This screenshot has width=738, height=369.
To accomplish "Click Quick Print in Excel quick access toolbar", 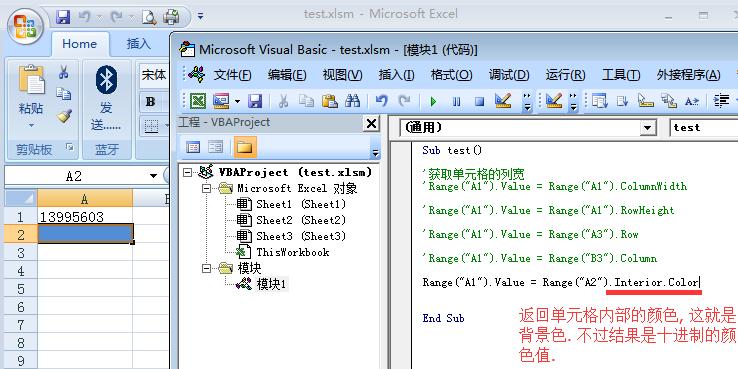I will tap(171, 17).
